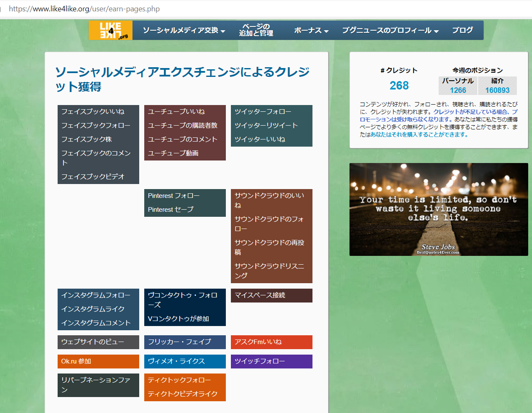Click ツイッチフォロー button

pyautogui.click(x=272, y=361)
